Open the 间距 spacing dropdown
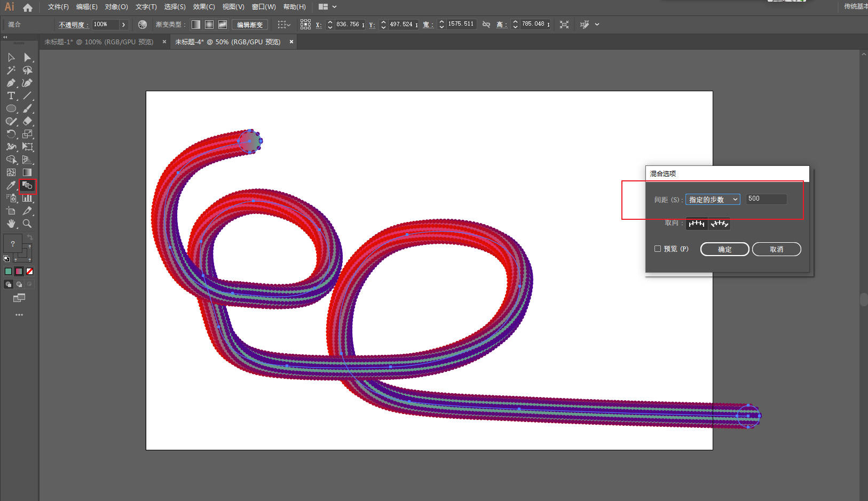Screen dimensions: 868x501 pos(713,200)
